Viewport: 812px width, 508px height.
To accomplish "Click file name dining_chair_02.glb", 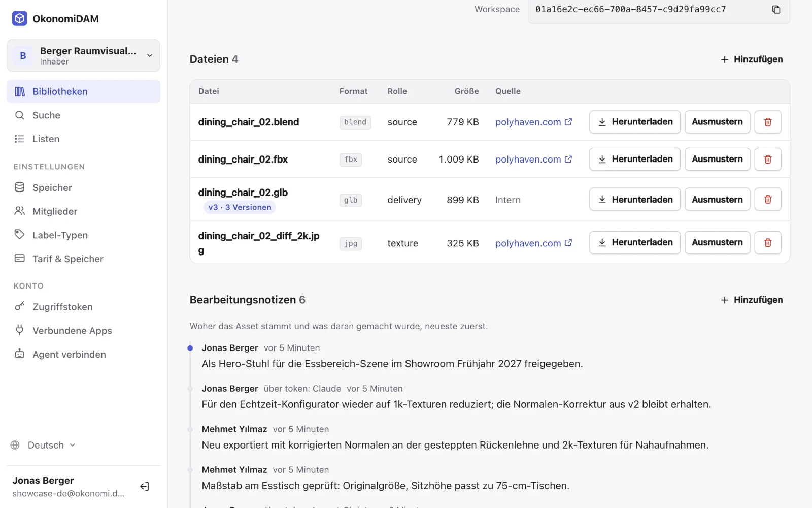I will click(x=243, y=193).
